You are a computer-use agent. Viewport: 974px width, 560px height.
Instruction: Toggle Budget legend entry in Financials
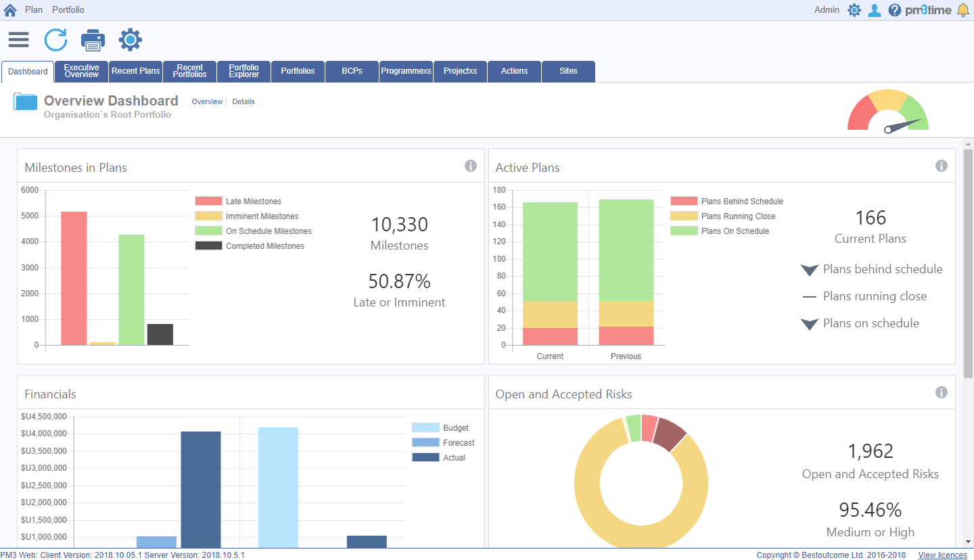(x=440, y=427)
